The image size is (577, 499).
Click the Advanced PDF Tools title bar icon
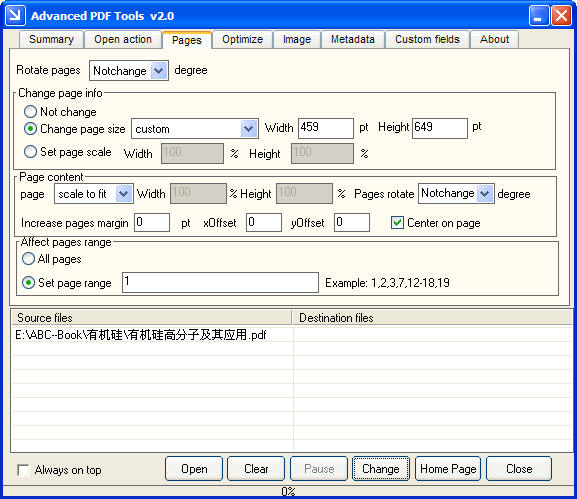pos(15,15)
